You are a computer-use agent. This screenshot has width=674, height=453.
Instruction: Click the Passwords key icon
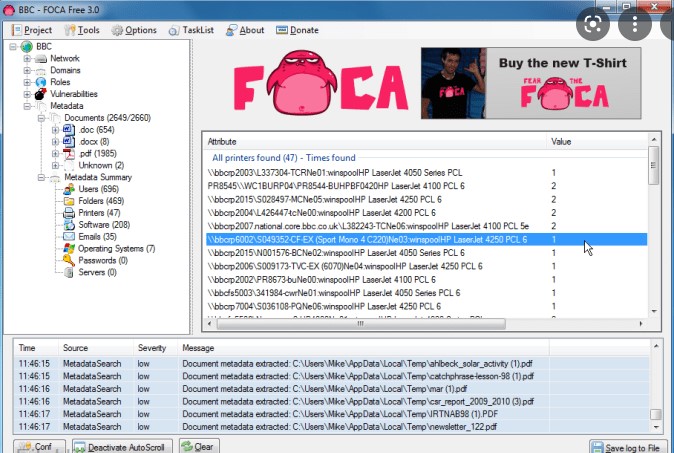69,260
